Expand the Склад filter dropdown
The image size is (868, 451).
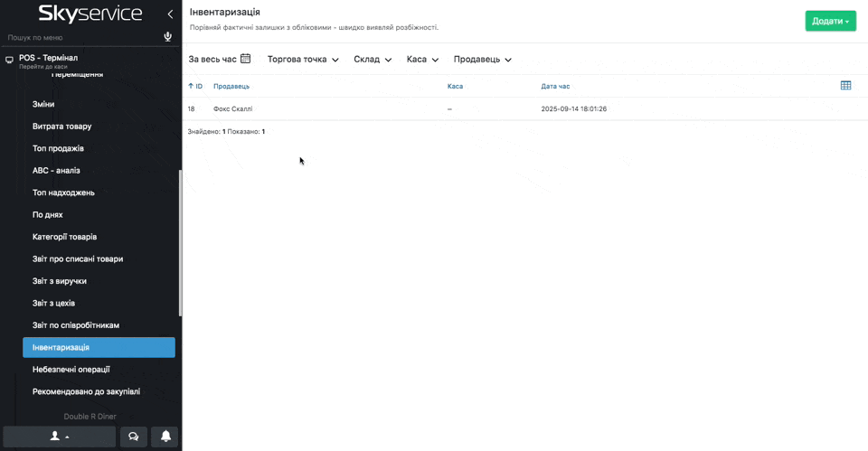pos(373,60)
